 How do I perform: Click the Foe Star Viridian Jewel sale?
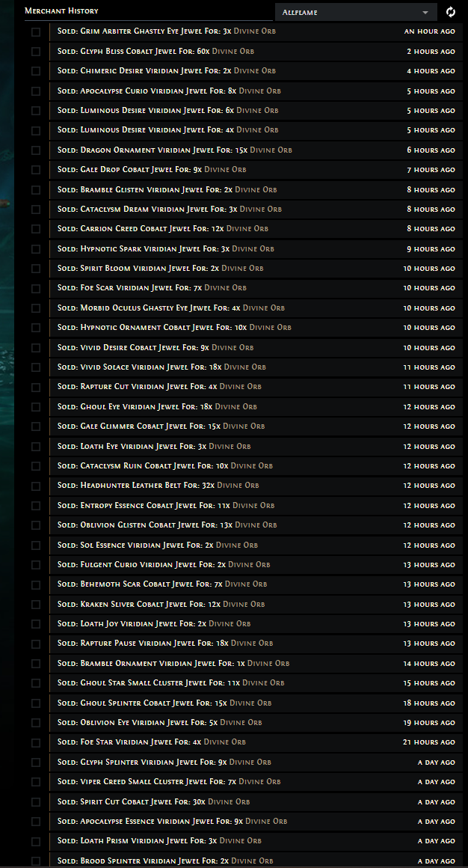256,742
